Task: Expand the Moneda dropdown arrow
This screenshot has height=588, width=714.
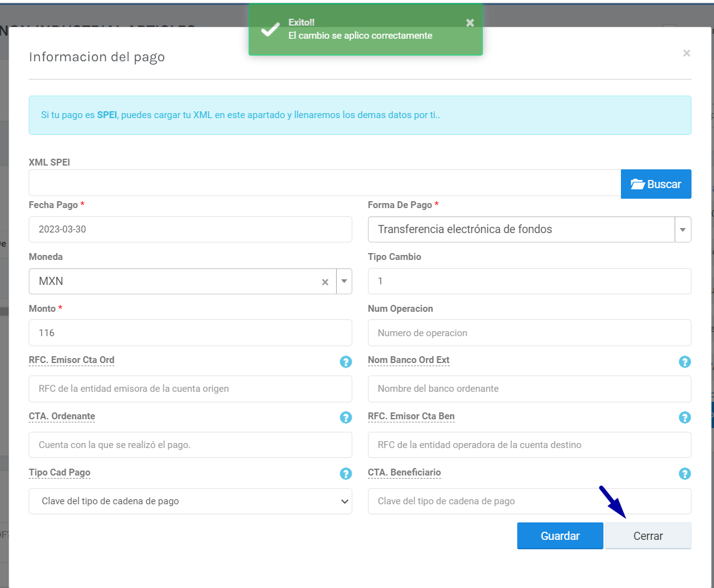Action: click(x=344, y=281)
